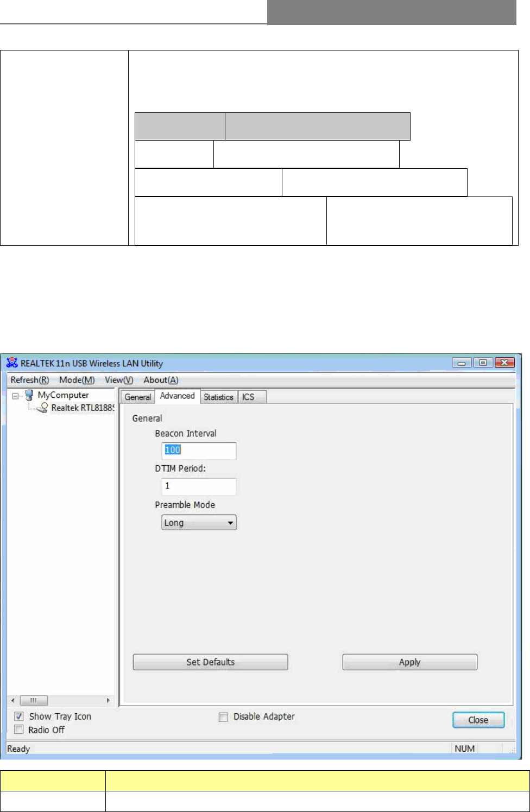530x812 pixels.
Task: Click left arrow of tree horizontal scrollbar
Action: point(13,700)
